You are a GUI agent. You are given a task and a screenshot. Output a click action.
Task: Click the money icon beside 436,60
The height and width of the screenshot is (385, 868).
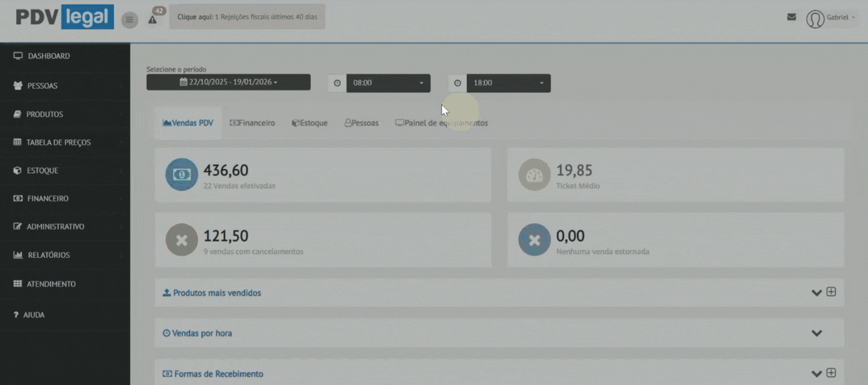click(x=182, y=175)
